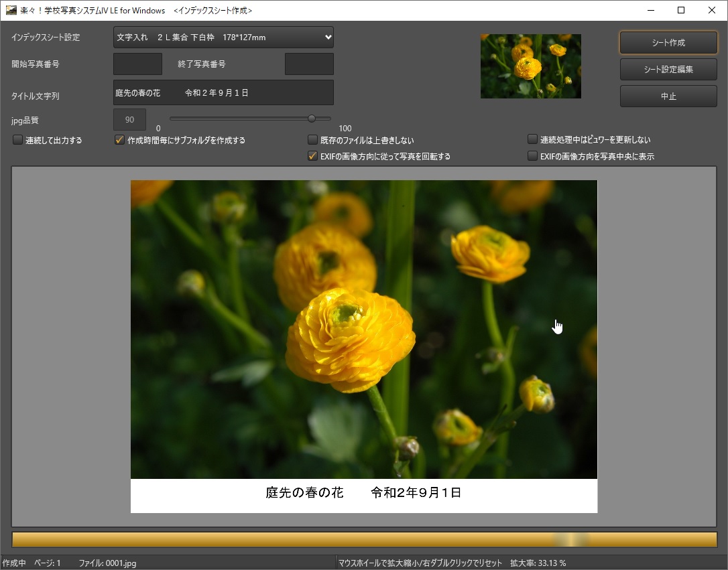
Task: Click the small flower thumbnail preview
Action: click(531, 66)
